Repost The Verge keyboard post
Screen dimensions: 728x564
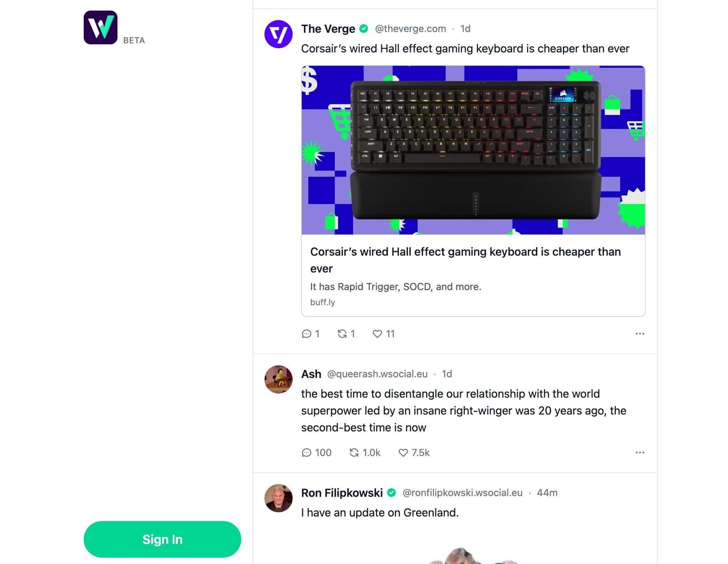pyautogui.click(x=346, y=334)
